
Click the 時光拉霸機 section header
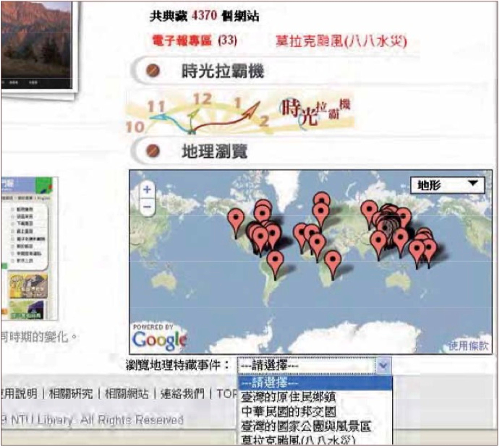(x=223, y=71)
